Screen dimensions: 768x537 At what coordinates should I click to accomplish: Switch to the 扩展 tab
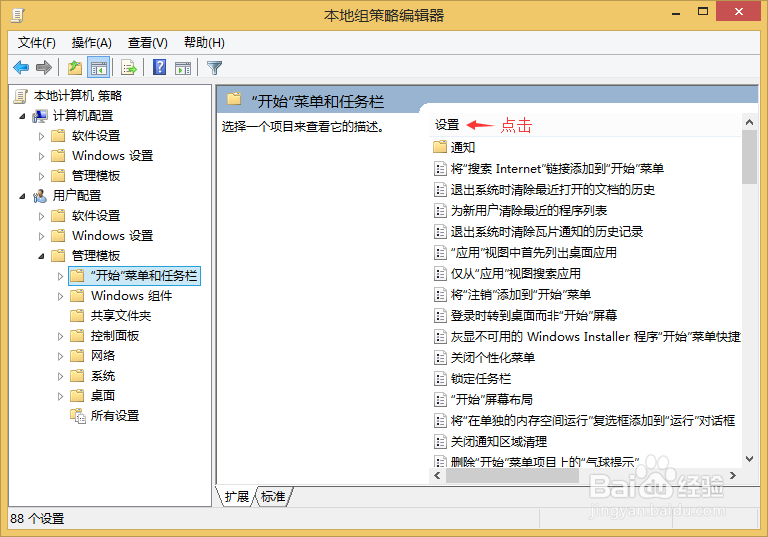237,496
